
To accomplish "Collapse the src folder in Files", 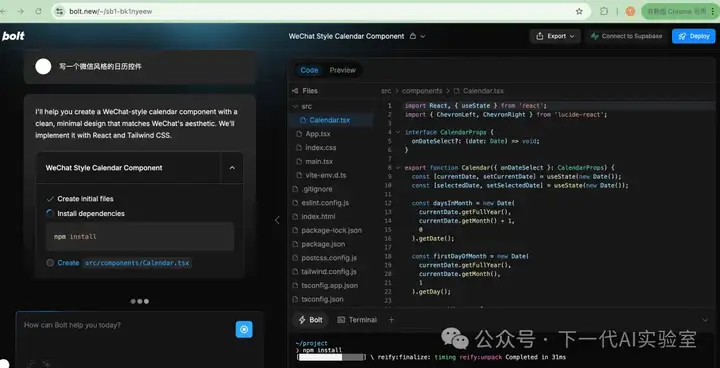I will (x=295, y=106).
